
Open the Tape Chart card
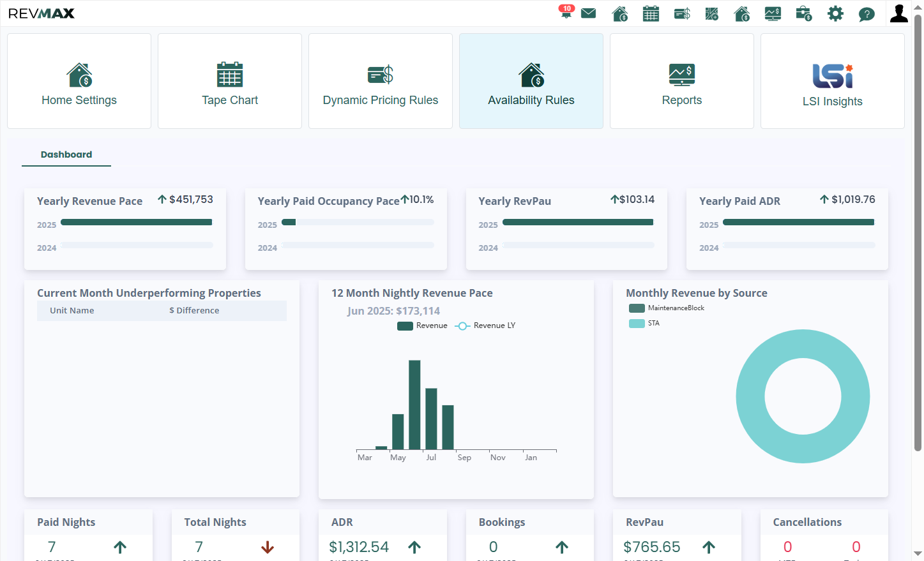(230, 81)
